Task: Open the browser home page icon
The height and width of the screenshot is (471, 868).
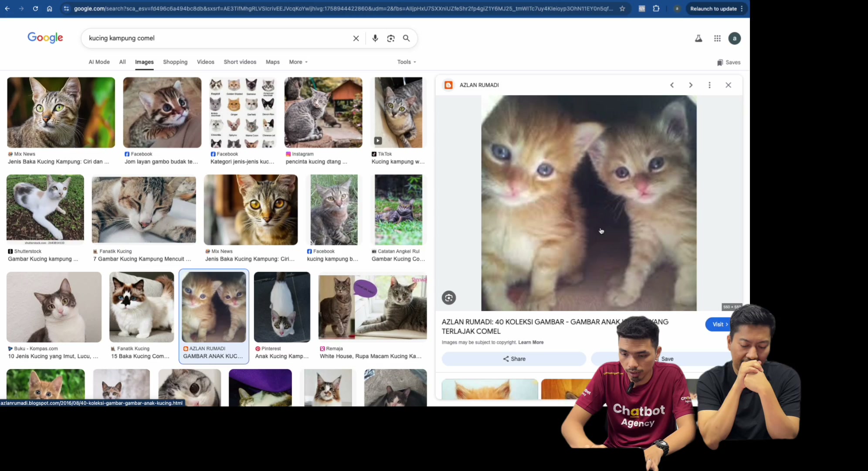Action: pos(49,8)
